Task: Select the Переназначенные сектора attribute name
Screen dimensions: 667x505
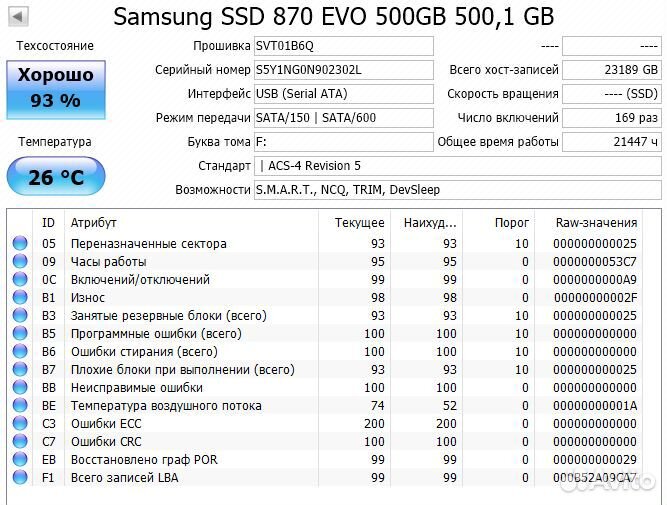Action: (x=148, y=244)
